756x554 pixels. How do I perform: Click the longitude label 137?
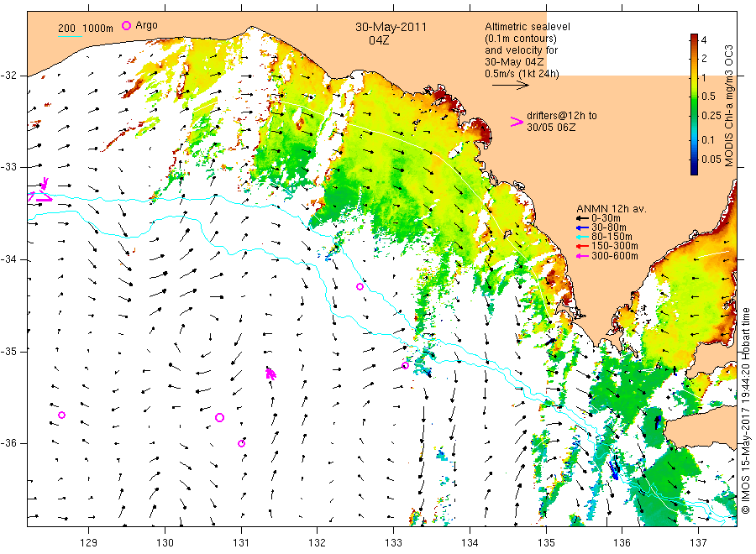coord(698,543)
